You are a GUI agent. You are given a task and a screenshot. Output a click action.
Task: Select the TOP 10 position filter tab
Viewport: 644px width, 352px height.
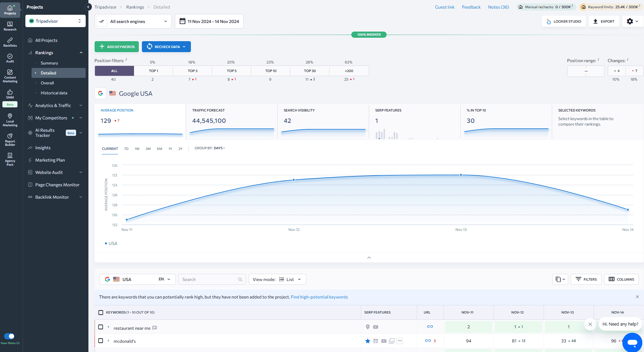[271, 71]
